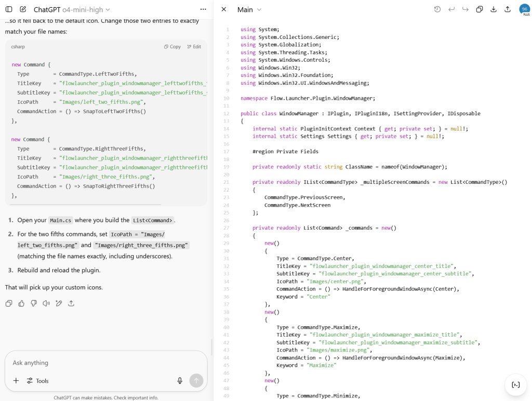Focus the Ask anything message field
This screenshot has width=532, height=401.
coord(106,363)
